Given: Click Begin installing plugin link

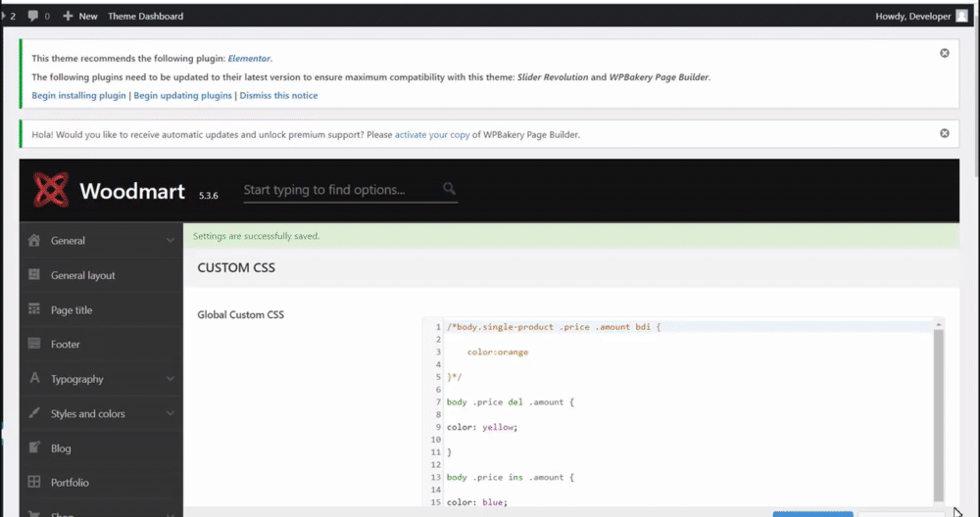Looking at the screenshot, I should coord(78,96).
